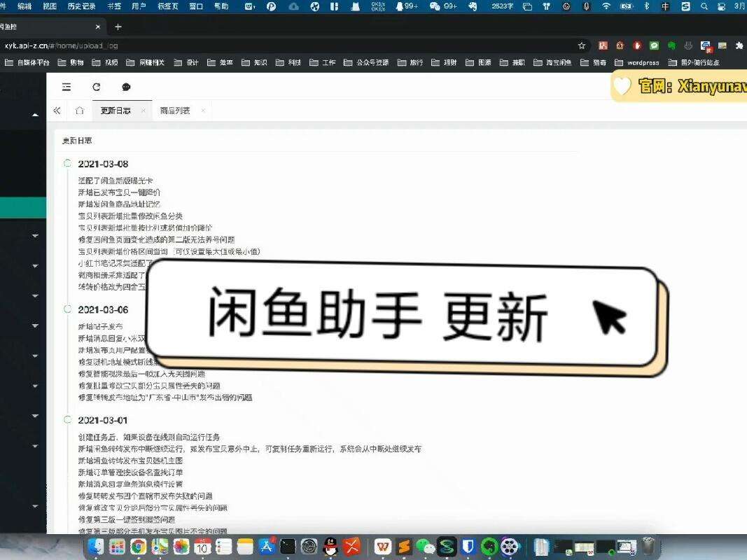Screen dimensions: 747x560
Task: Open the 自媒体平台 bookmarks folder
Action: (x=27, y=62)
